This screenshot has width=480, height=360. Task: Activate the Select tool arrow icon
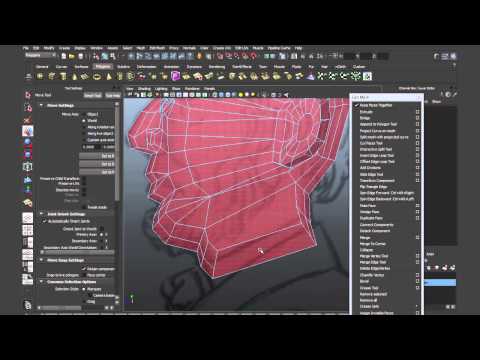(x=28, y=95)
